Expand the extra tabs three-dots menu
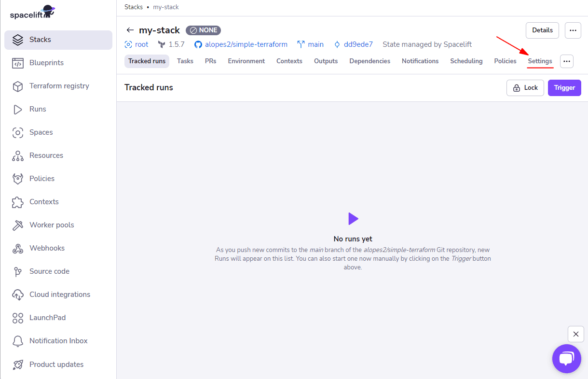Viewport: 588px width, 379px height. [567, 61]
